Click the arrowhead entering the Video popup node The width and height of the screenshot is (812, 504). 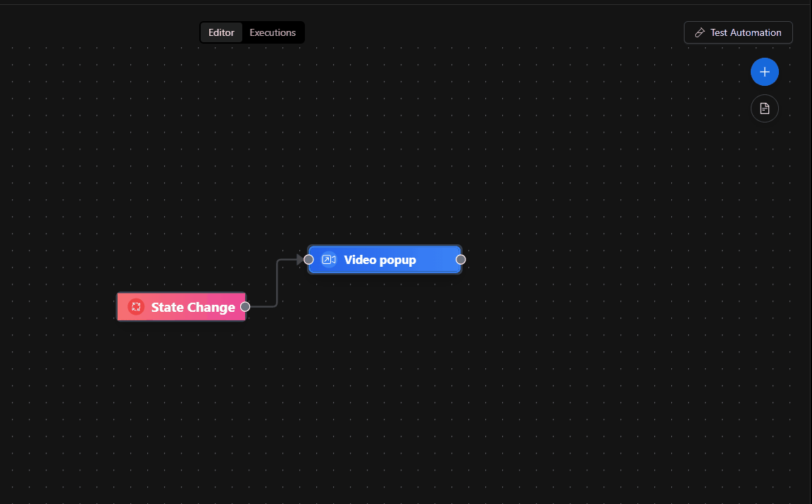(300, 260)
